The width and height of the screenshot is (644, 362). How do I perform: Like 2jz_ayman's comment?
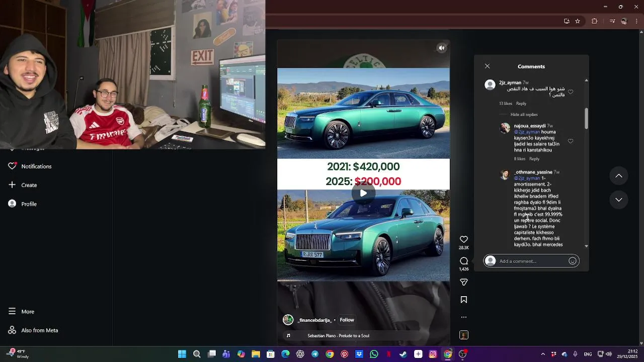[x=571, y=92]
